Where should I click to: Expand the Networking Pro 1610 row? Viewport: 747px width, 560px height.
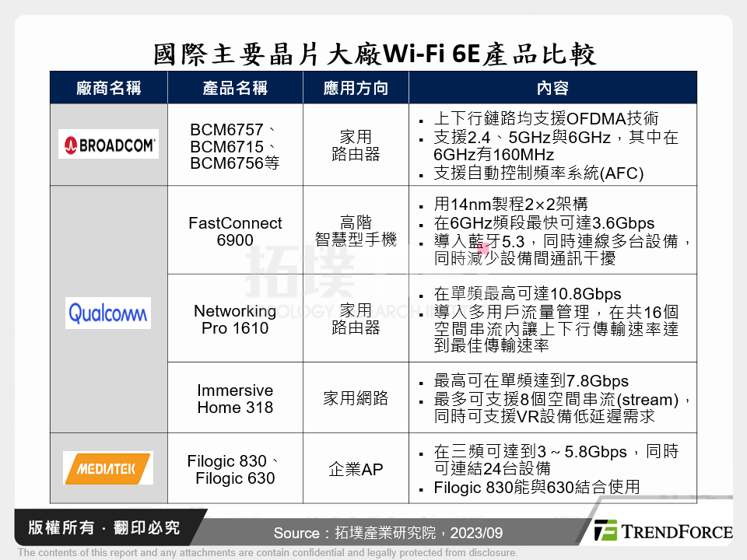click(x=234, y=320)
